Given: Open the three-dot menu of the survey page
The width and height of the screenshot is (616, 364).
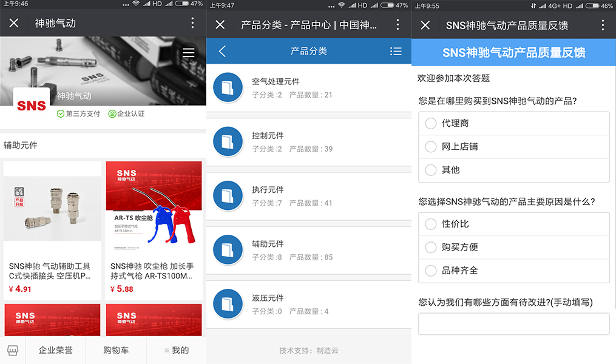Looking at the screenshot, I should [x=603, y=25].
